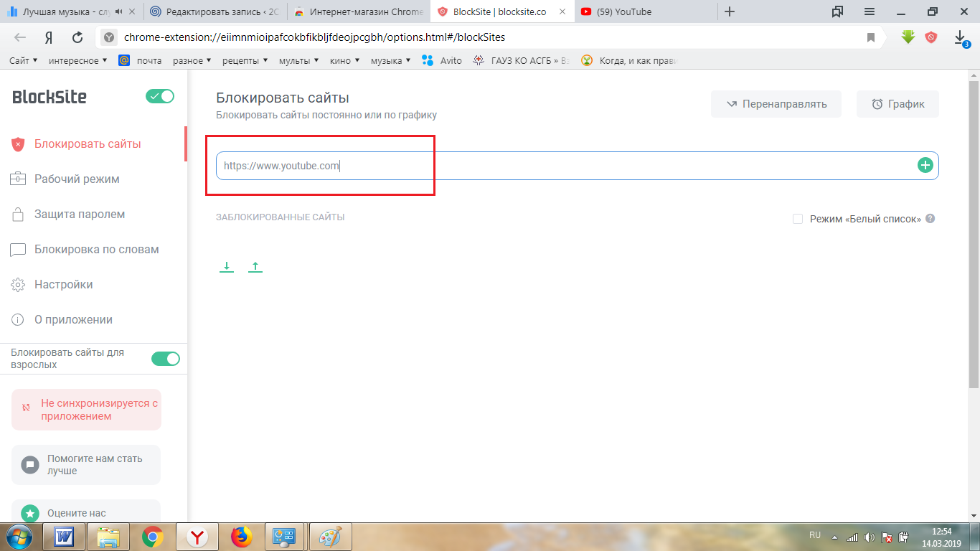This screenshot has width=980, height=551.
Task: Open the browser downloads arrow icon
Action: coord(960,37)
